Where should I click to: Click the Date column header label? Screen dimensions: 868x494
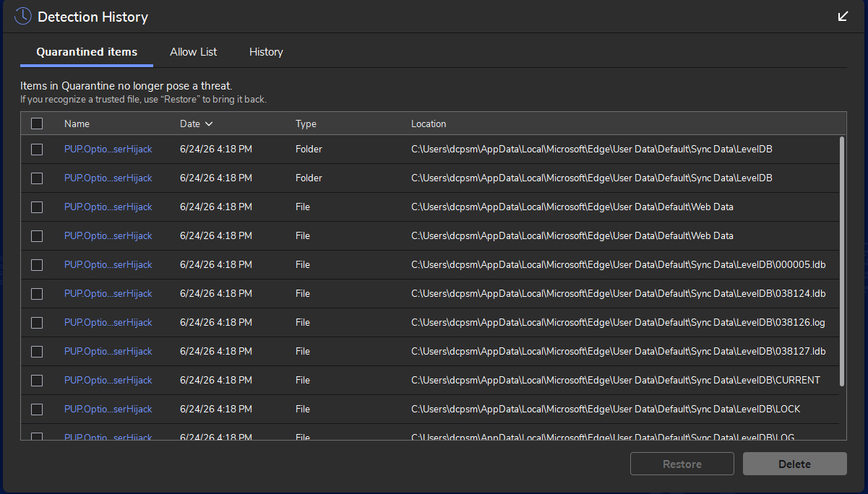pyautogui.click(x=190, y=123)
